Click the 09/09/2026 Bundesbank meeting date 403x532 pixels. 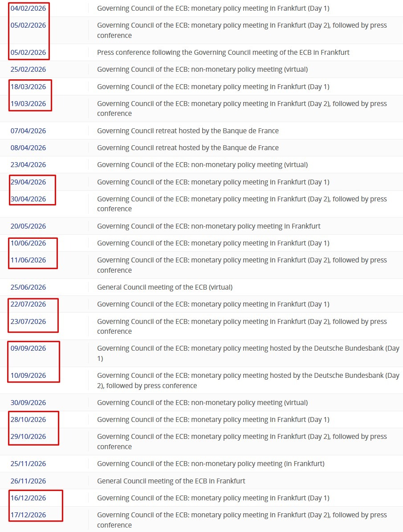28,348
